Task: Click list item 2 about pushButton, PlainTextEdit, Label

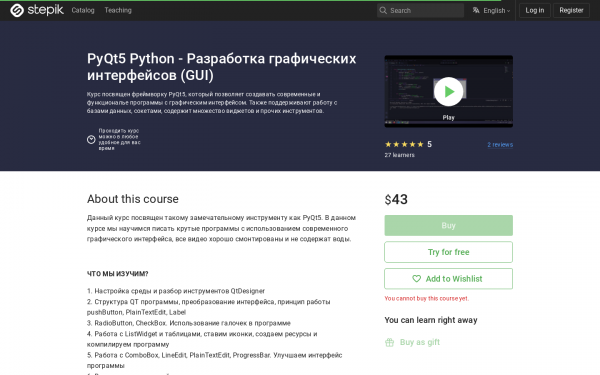Action: click(x=209, y=307)
